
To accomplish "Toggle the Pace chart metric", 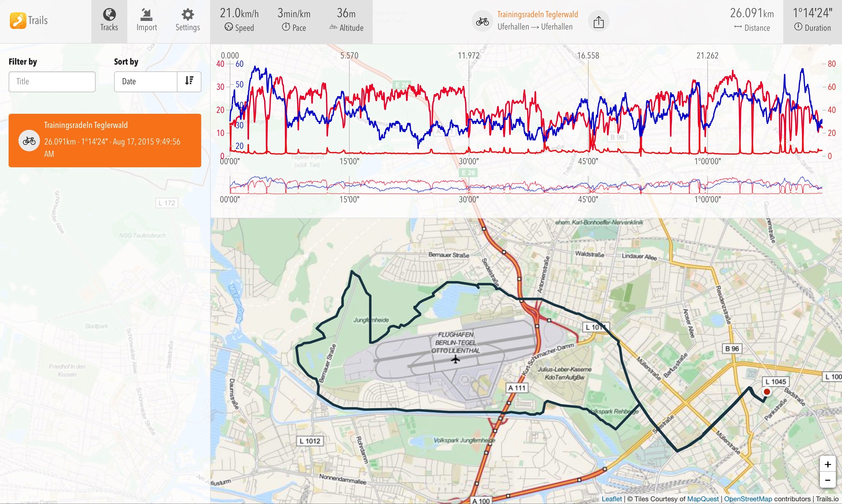I will point(294,21).
